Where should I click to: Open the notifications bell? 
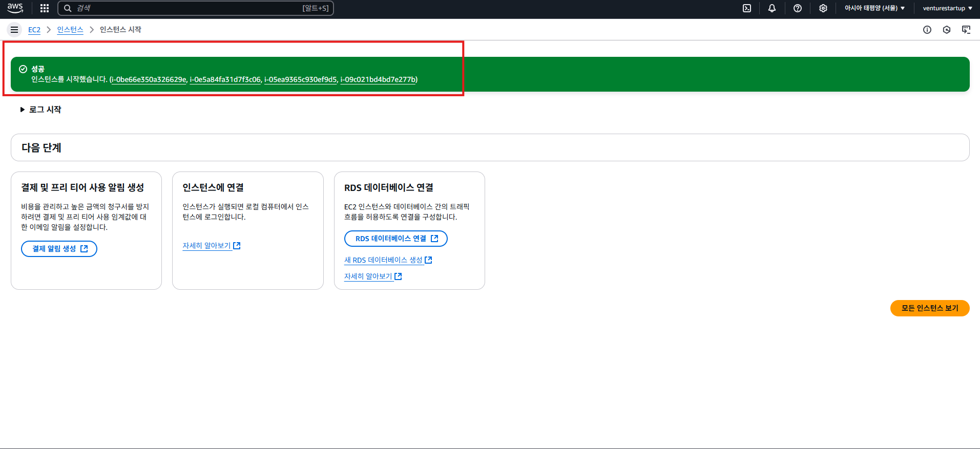(x=772, y=8)
